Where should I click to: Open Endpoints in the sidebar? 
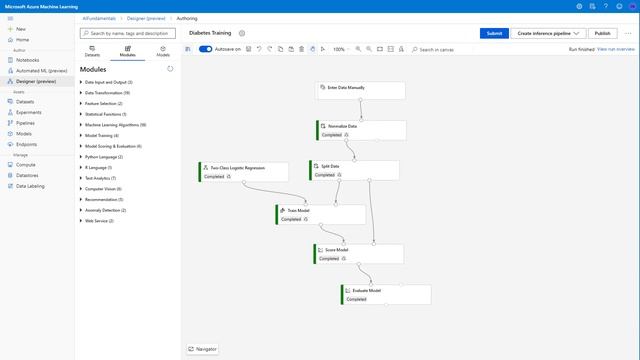(x=22, y=144)
